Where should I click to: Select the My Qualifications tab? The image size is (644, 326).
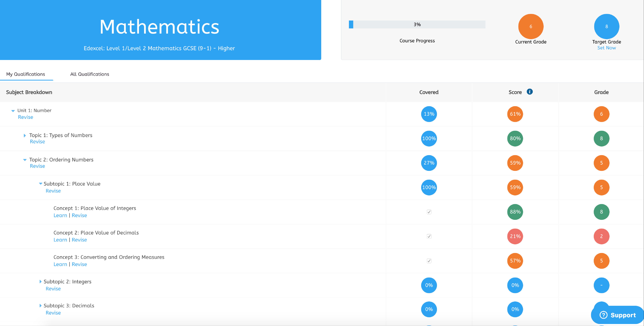pyautogui.click(x=26, y=74)
